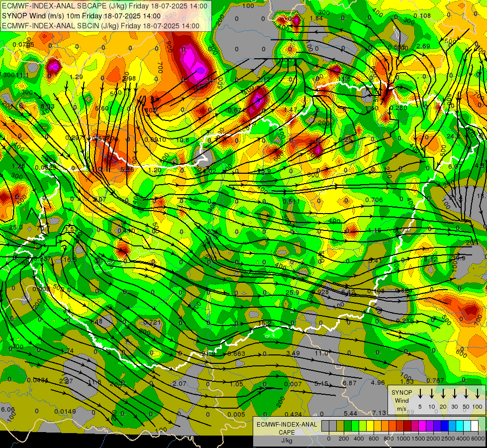Click the 800 tick label on the CAPE scale
487x448 pixels.
(x=389, y=439)
